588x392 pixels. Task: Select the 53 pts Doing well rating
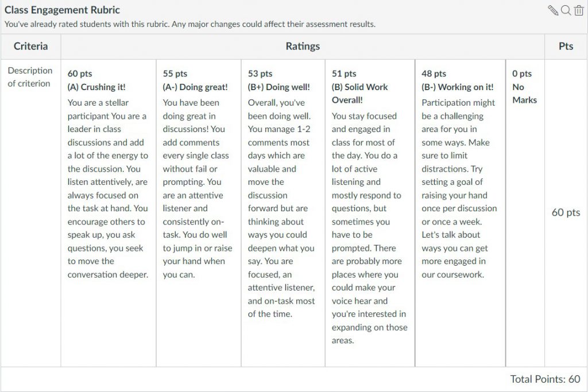click(283, 213)
